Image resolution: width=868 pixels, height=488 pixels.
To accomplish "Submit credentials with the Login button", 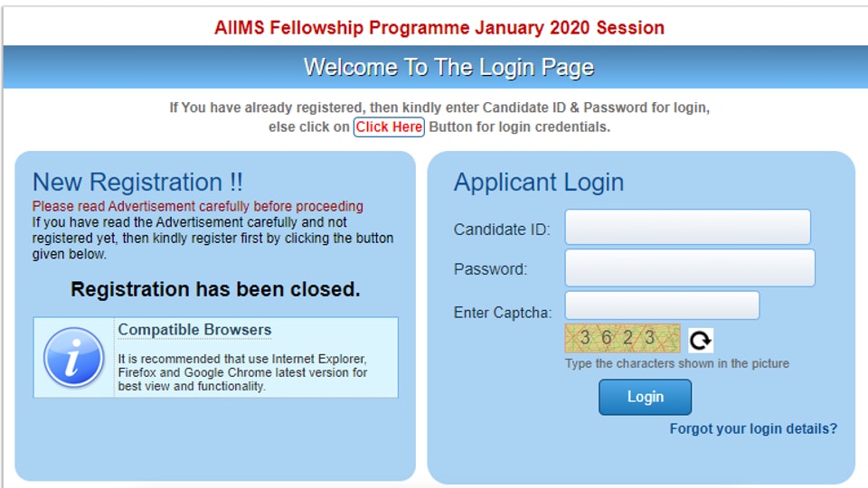I will [645, 397].
